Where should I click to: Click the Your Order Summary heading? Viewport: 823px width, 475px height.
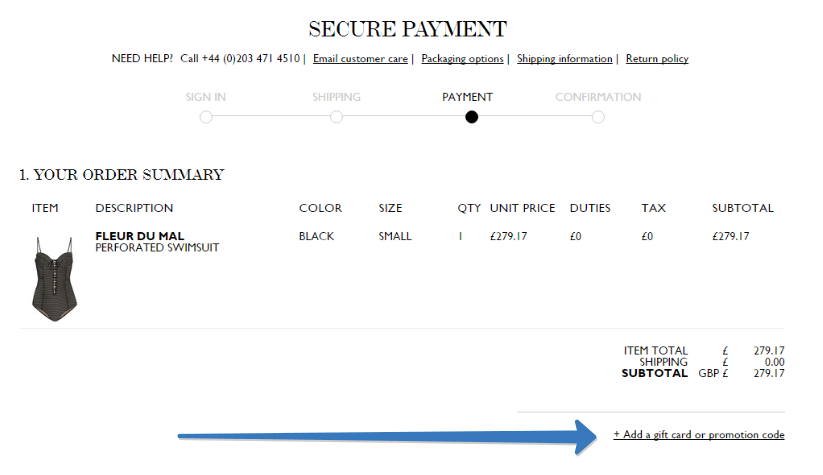[121, 175]
